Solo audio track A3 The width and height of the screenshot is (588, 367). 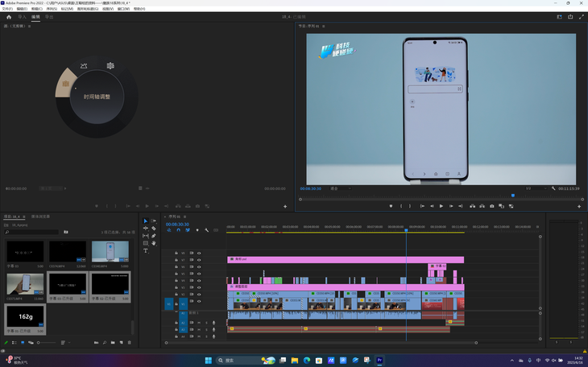tap(206, 329)
